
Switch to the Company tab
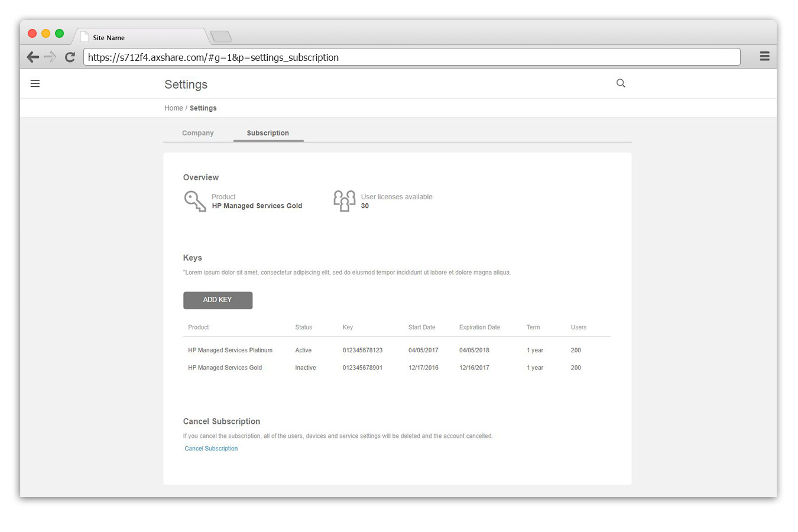coord(198,133)
